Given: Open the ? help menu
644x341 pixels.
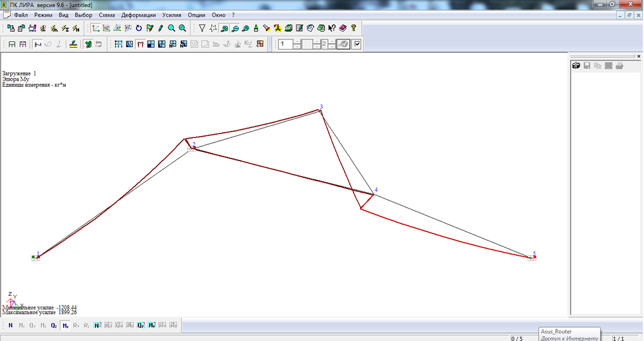Looking at the screenshot, I should click(x=233, y=15).
